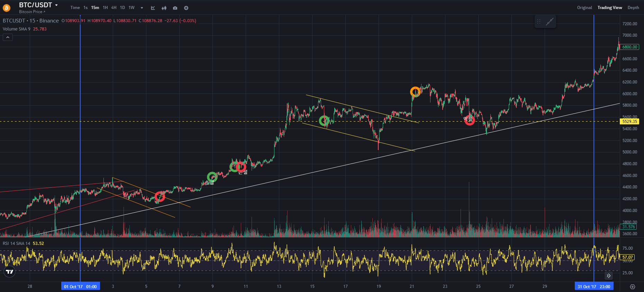Image resolution: width=644 pixels, height=292 pixels.
Task: Click the 7200.00 price axis label
Action: pyautogui.click(x=629, y=24)
